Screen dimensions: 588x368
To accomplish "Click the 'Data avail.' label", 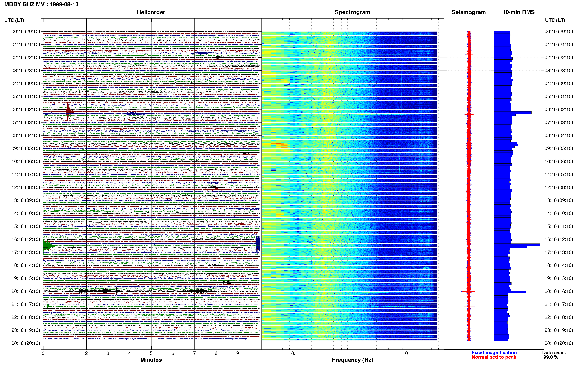I will pyautogui.click(x=554, y=352).
